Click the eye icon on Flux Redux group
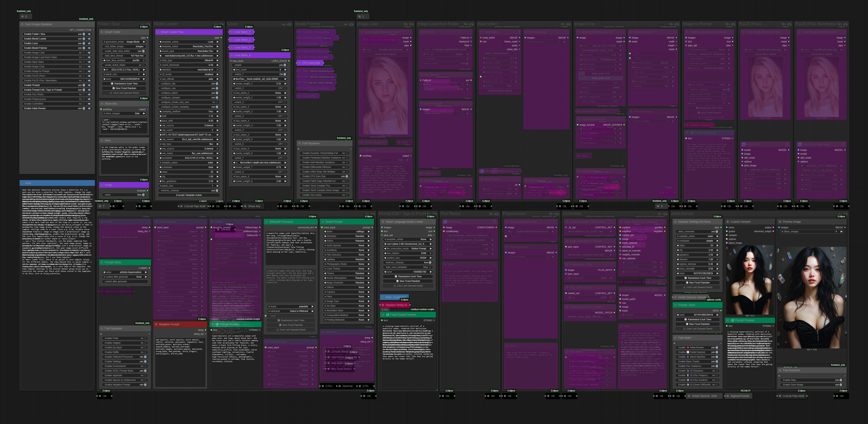The height and width of the screenshot is (424, 868). point(496,214)
